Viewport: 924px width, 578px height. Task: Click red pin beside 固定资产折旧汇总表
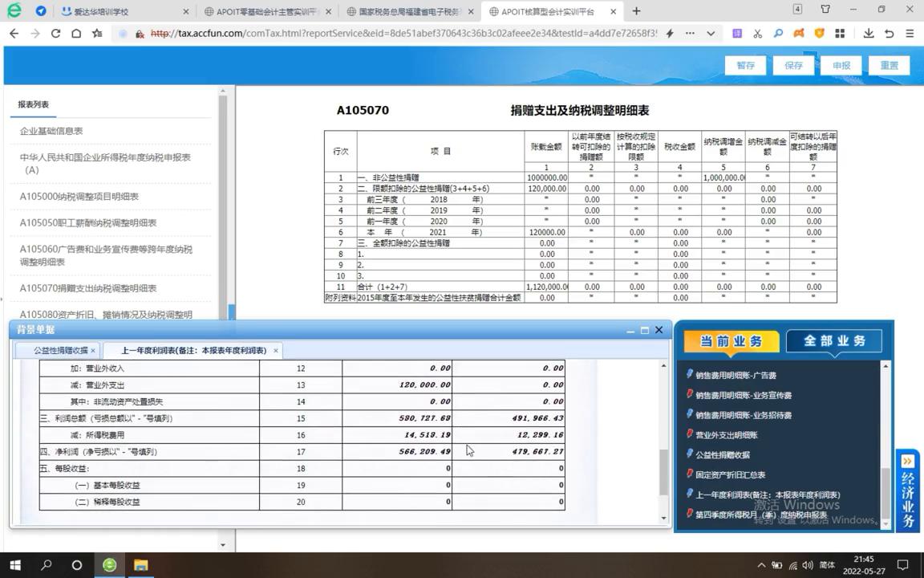click(x=688, y=474)
